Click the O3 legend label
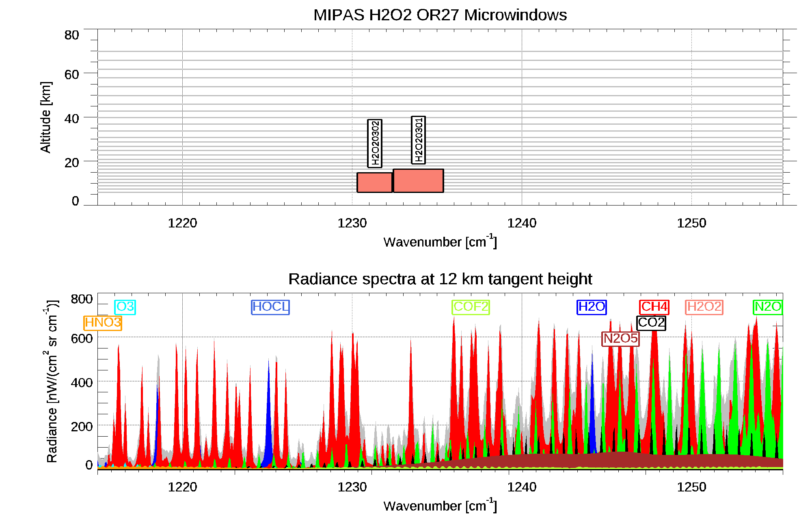This screenshot has height=528, width=812. (x=125, y=307)
